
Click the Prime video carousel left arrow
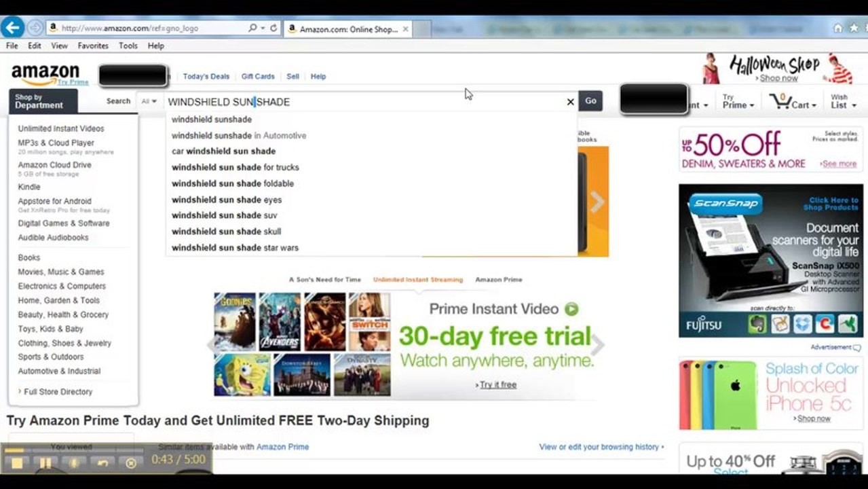pyautogui.click(x=211, y=344)
